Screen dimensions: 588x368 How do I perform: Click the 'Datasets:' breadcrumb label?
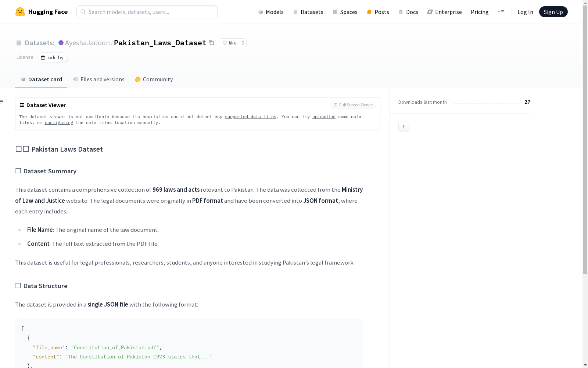tap(40, 43)
